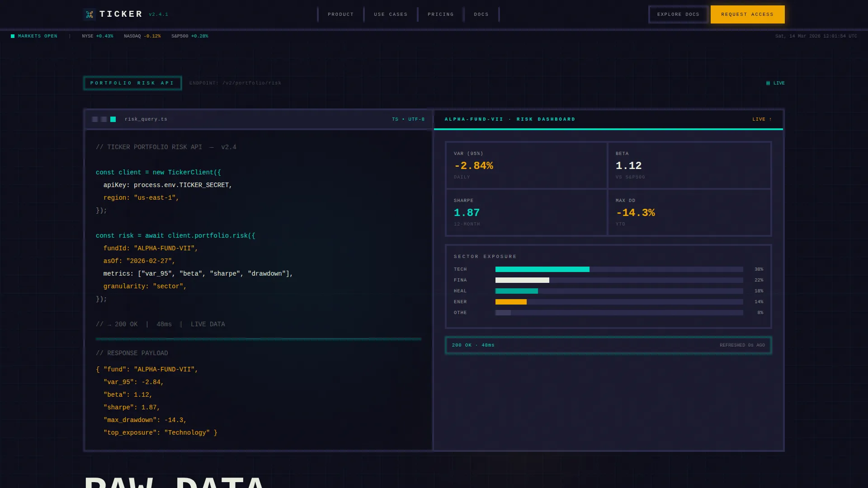868x488 pixels.
Task: Click the TS • UTF-8 encoding label
Action: tap(408, 119)
